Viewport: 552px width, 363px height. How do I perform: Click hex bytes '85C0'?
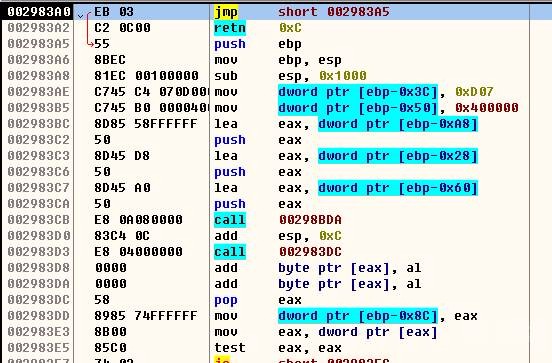pyautogui.click(x=110, y=348)
